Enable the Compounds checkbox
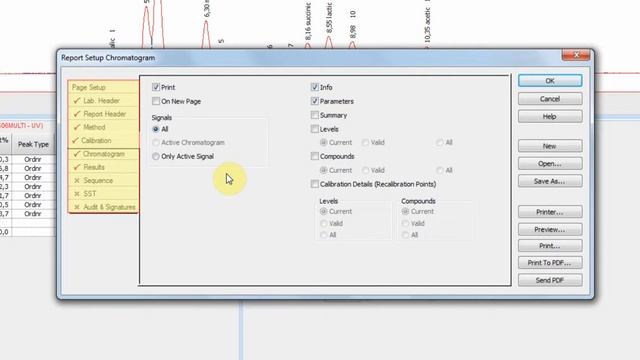The image size is (640, 360). click(315, 156)
